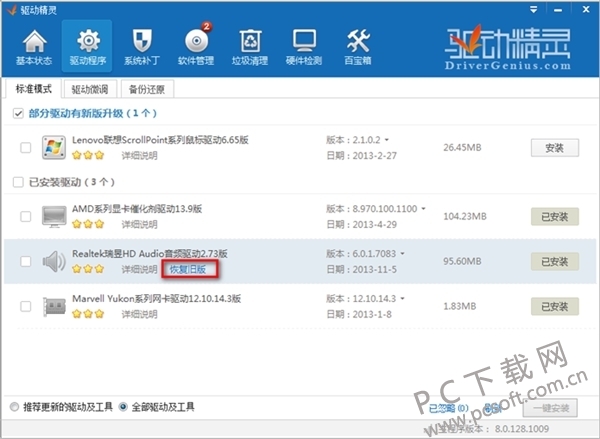Click the 一键安装 button
The image size is (600, 439).
coord(550,408)
